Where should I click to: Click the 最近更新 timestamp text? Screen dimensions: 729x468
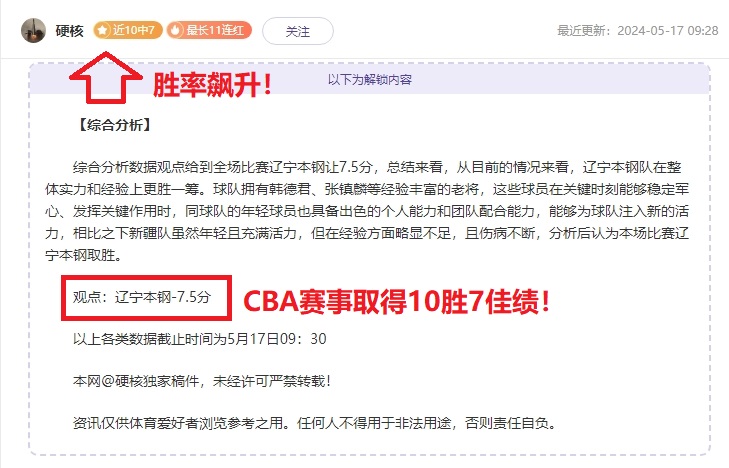point(638,31)
